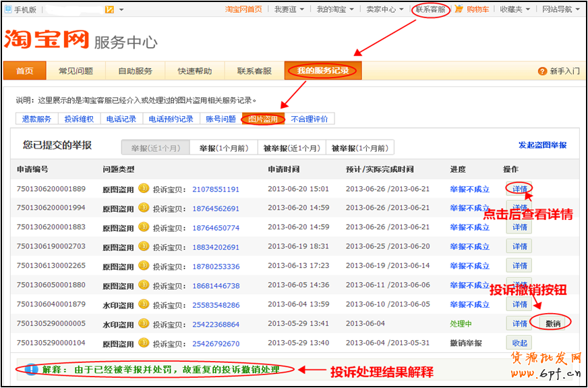
Task: Expand the 收藏夹 dropdown
Action: [x=515, y=9]
